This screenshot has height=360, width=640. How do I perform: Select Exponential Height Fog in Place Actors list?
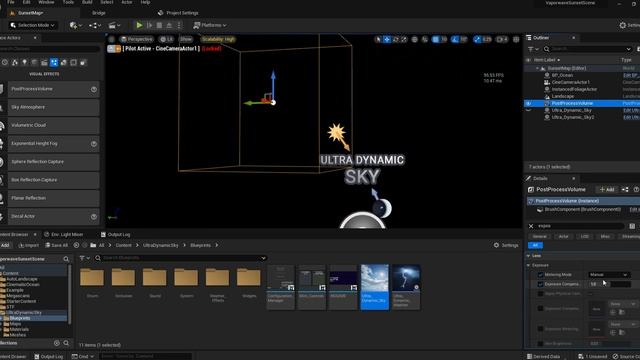[53, 144]
